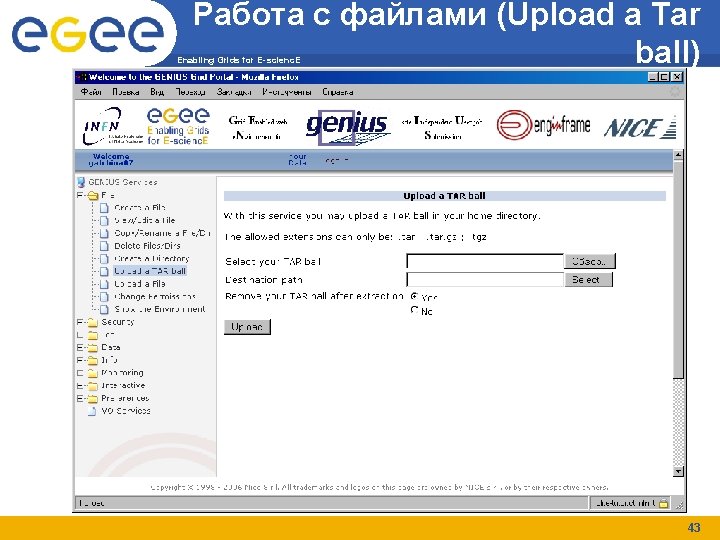This screenshot has height=540, width=720.
Task: Click the page icon beside Copy/Rename a File/Dir
Action: tap(104, 234)
